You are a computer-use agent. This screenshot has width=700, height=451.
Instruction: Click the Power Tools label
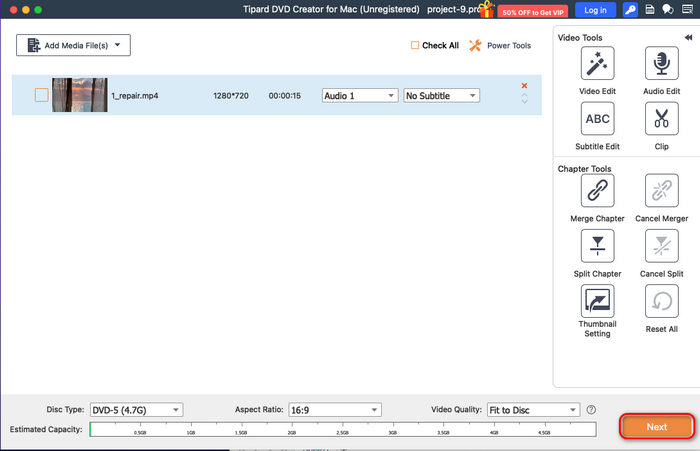tap(509, 46)
